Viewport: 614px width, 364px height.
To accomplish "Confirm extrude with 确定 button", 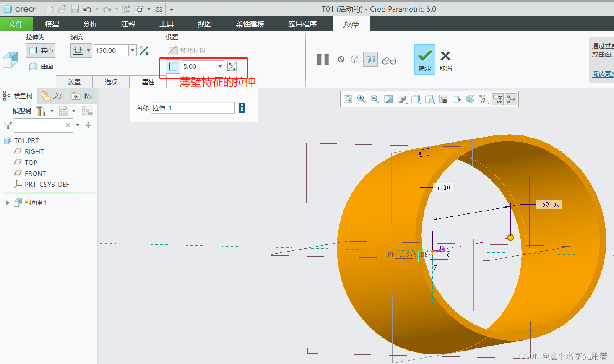I will (425, 60).
